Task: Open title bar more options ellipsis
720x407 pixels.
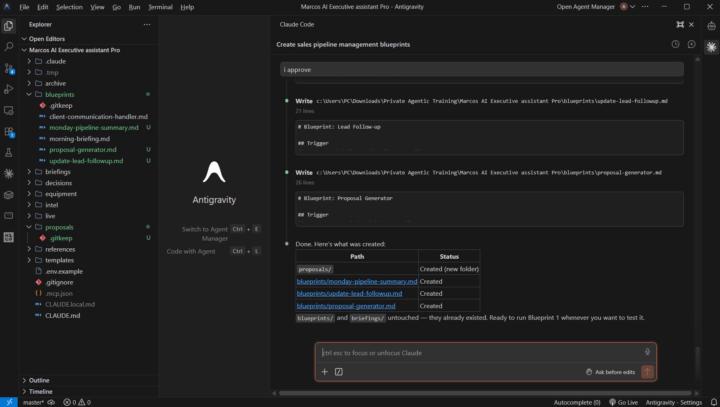Action: [645, 6]
